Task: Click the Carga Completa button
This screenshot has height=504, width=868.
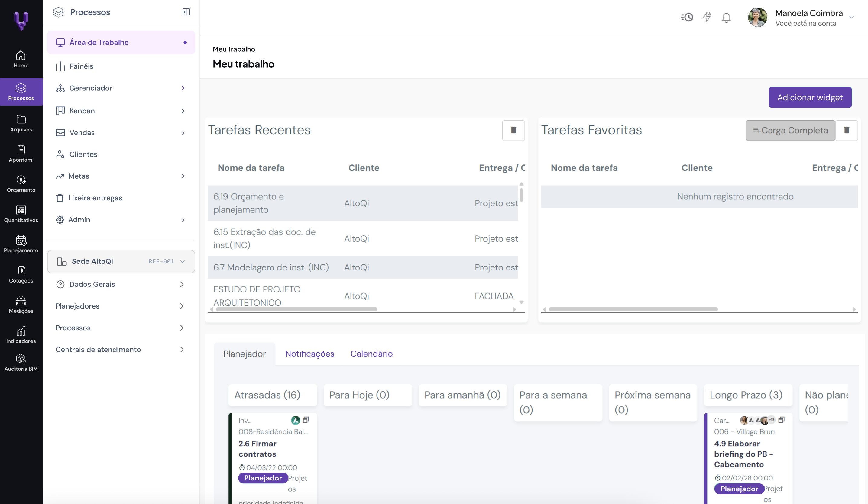Action: pos(790,130)
